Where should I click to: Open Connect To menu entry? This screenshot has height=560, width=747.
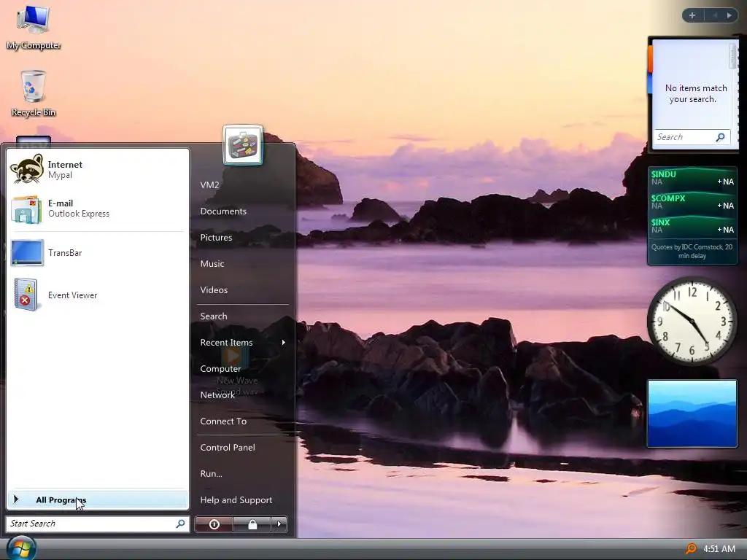pos(223,421)
